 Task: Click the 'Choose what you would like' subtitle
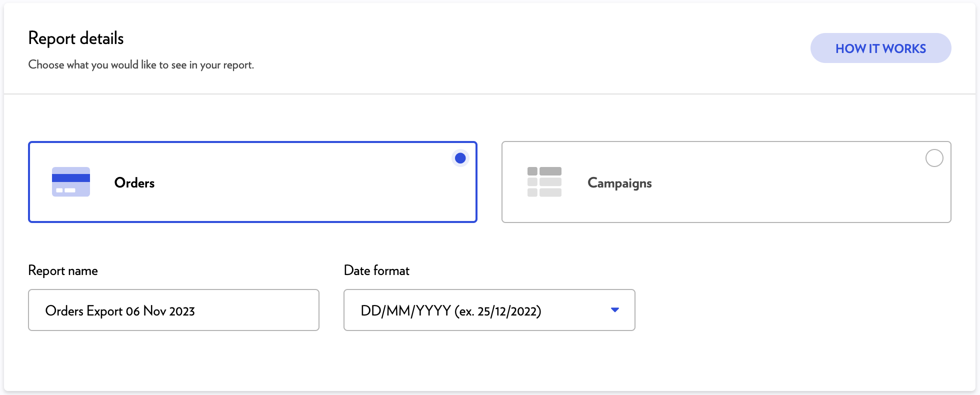tap(141, 65)
